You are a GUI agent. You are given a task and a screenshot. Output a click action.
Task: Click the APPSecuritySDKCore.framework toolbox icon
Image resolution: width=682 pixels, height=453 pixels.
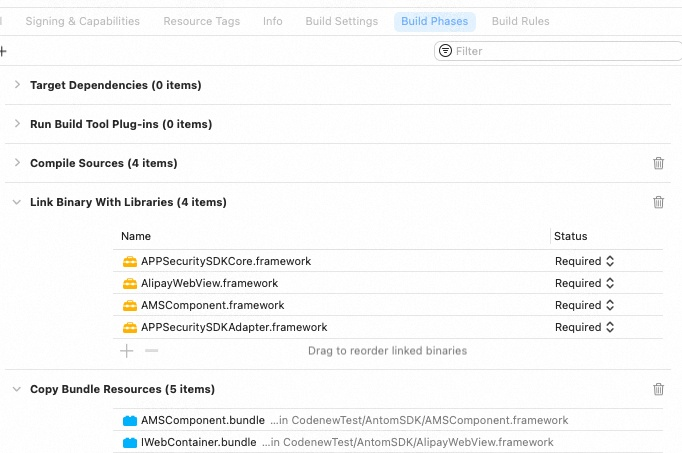(x=129, y=261)
